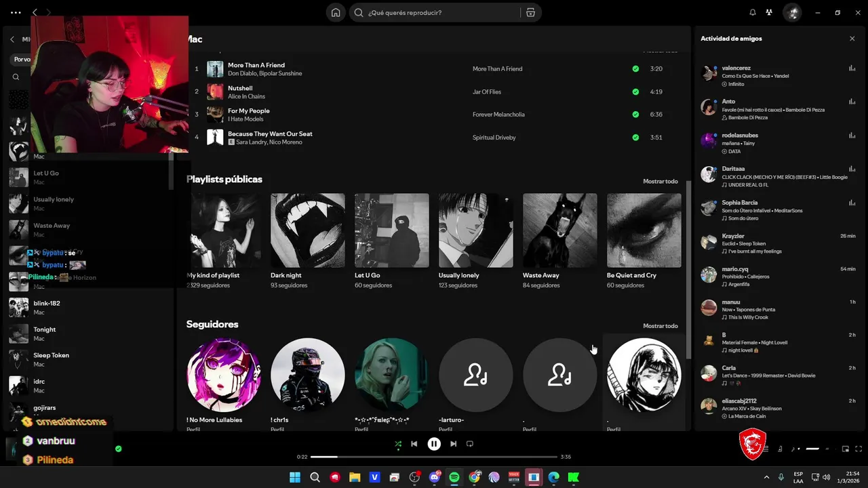Image resolution: width=868 pixels, height=488 pixels.
Task: Open File Explorer from the taskbar
Action: 355,477
